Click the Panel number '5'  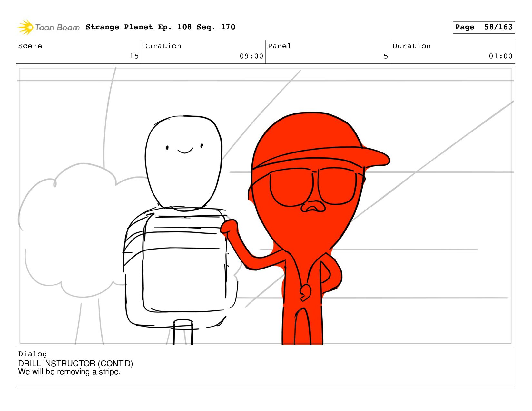pyautogui.click(x=386, y=56)
